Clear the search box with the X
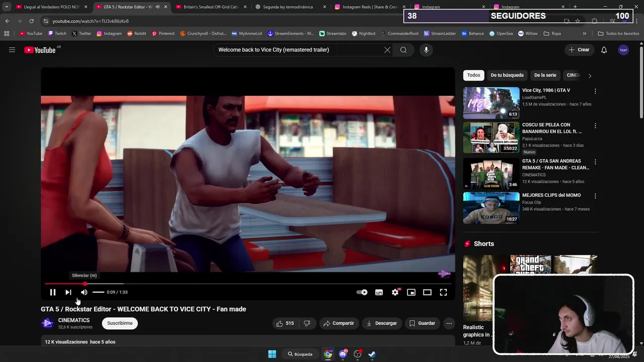This screenshot has height=362, width=644. 387,50
